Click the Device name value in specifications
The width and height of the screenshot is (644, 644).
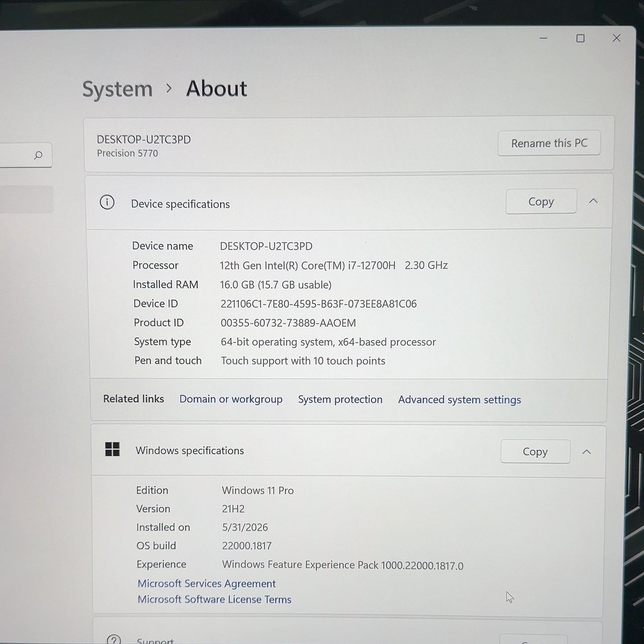266,246
